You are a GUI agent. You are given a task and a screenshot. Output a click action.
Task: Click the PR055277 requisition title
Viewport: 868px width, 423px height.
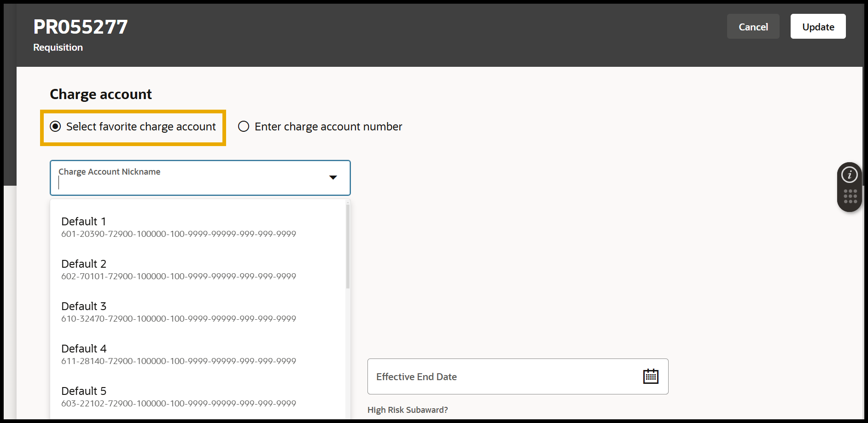(x=81, y=27)
